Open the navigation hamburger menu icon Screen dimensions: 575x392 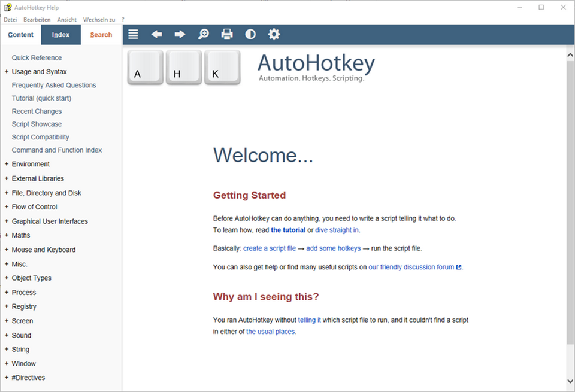[133, 34]
